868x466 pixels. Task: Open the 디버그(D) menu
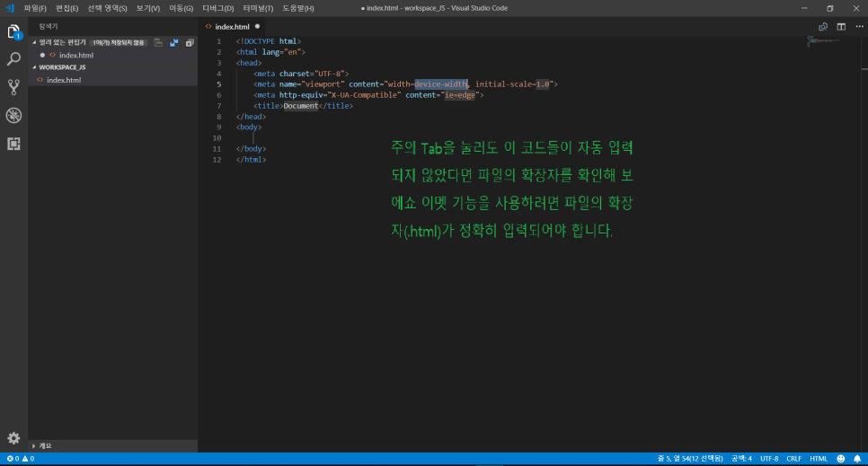tap(218, 8)
